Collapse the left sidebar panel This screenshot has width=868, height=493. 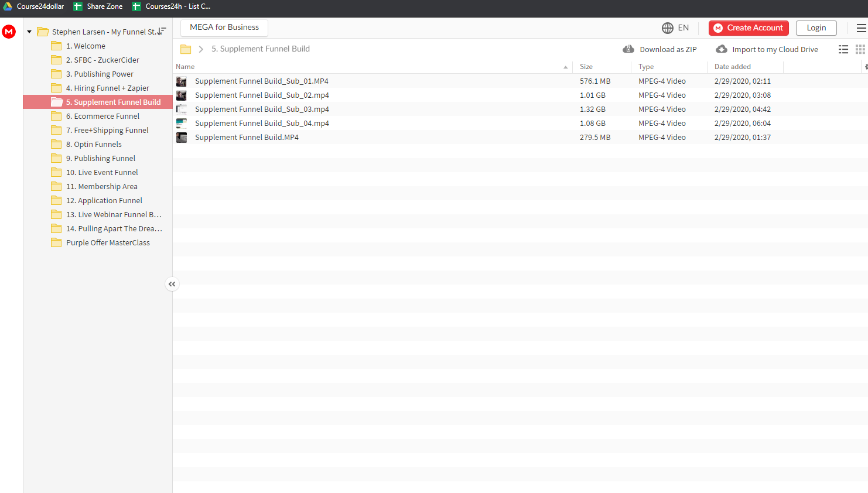tap(172, 284)
